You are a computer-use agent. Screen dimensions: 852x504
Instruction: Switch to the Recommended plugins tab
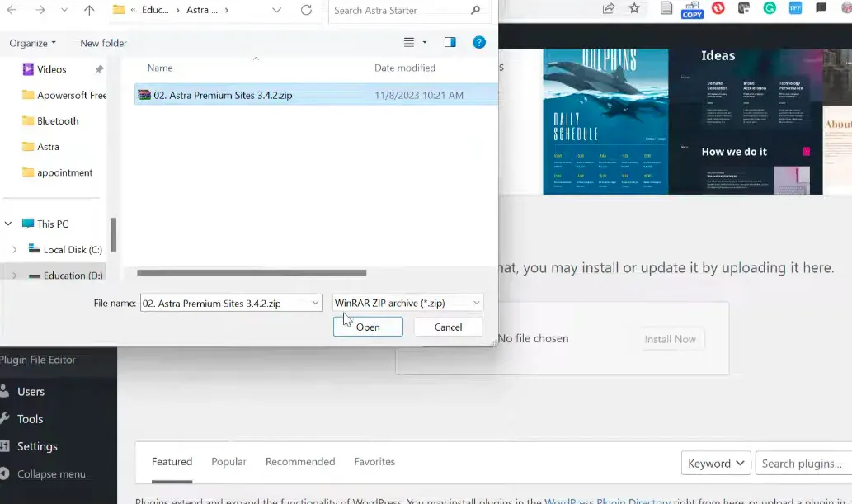pyautogui.click(x=300, y=462)
